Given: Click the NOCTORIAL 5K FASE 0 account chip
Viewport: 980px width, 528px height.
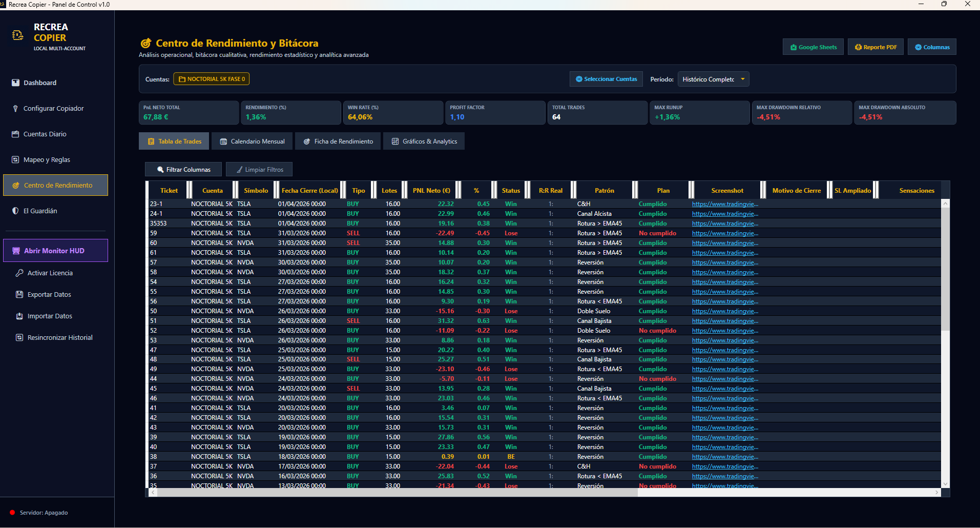Looking at the screenshot, I should tap(211, 79).
